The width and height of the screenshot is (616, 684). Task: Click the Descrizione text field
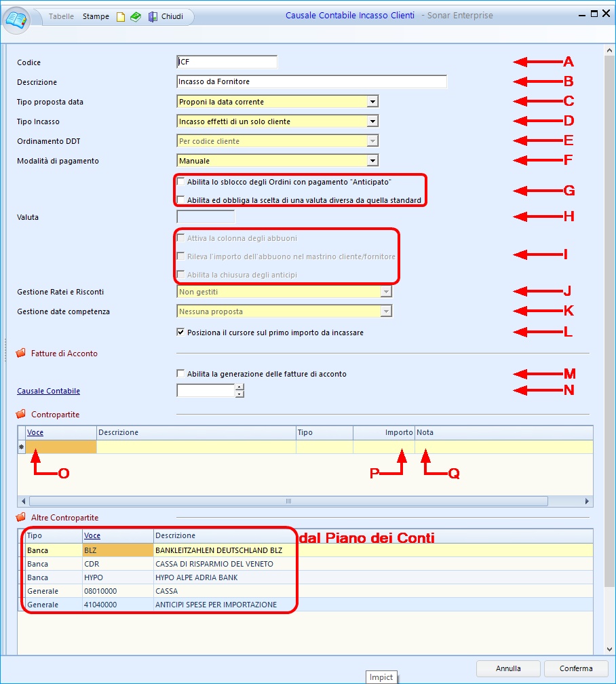(311, 82)
